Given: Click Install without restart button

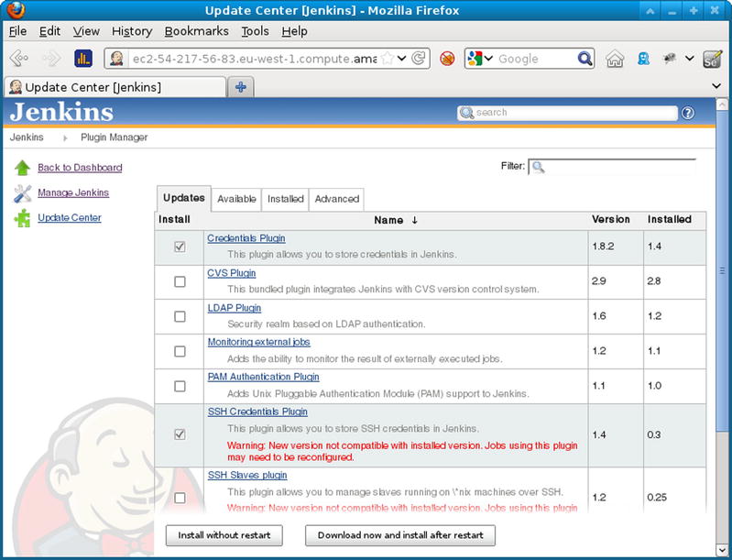Looking at the screenshot, I should click(224, 535).
